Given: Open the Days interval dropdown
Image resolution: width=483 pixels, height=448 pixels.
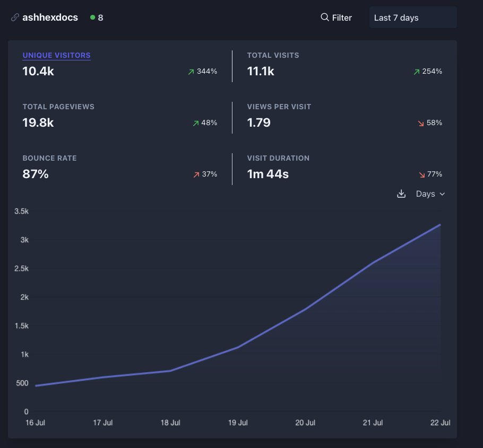Looking at the screenshot, I should [430, 194].
